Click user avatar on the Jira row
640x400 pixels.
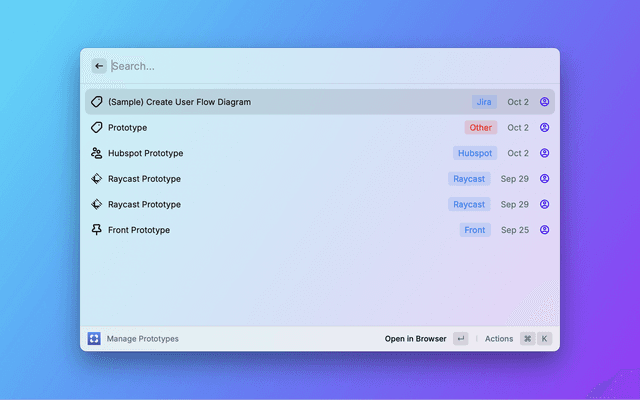point(545,102)
